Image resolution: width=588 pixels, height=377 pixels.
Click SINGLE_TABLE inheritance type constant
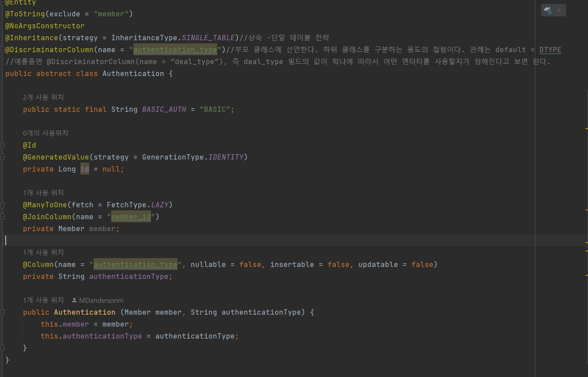208,38
